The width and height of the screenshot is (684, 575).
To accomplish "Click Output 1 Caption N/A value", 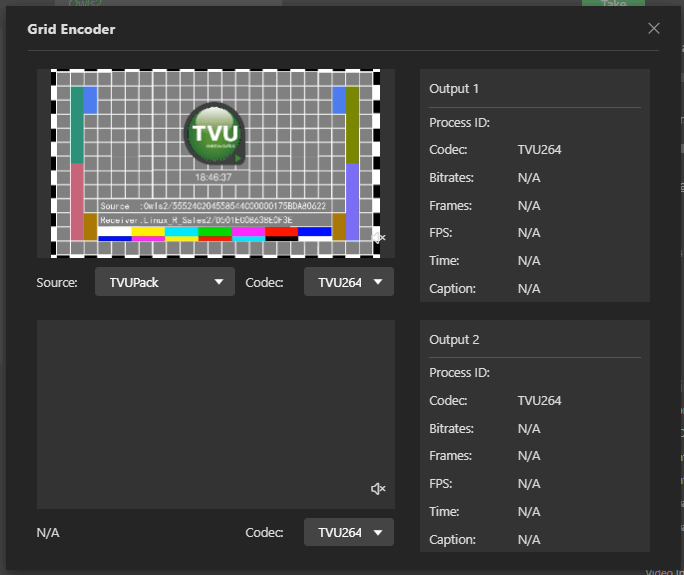I will point(529,288).
